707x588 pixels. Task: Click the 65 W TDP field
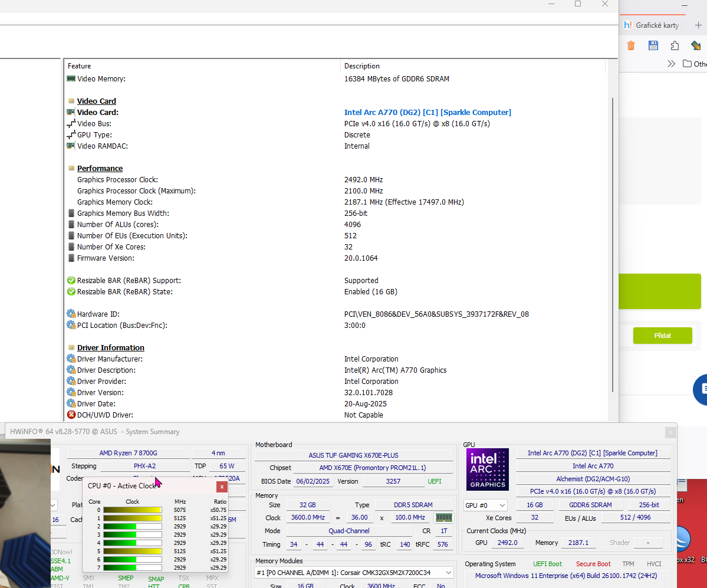tap(227, 466)
